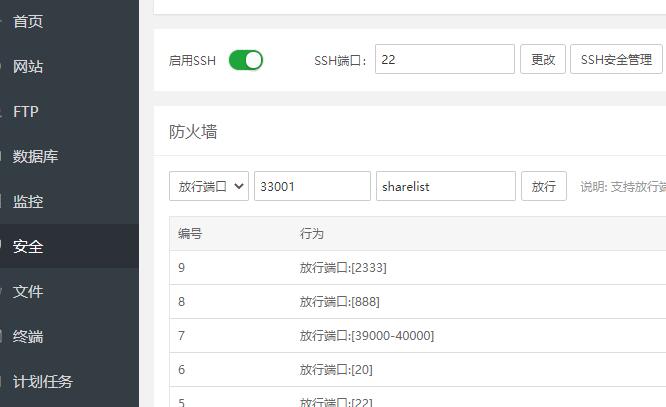
Task: Select the row 放行端口:[2333]
Action: click(418, 268)
